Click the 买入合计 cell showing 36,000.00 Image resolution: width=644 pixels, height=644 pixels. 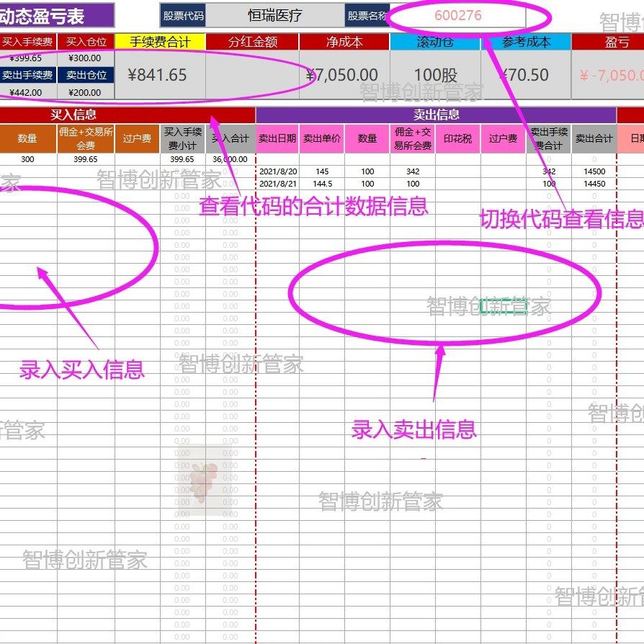click(x=229, y=157)
